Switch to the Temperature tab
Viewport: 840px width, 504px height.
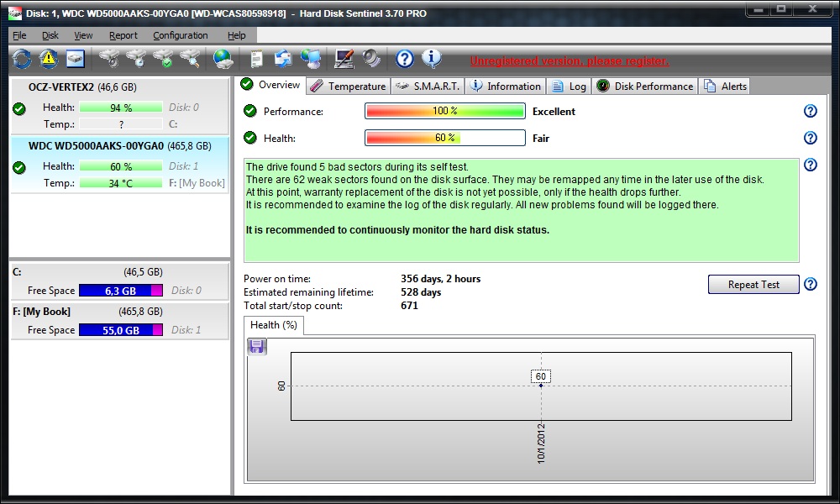(x=349, y=87)
